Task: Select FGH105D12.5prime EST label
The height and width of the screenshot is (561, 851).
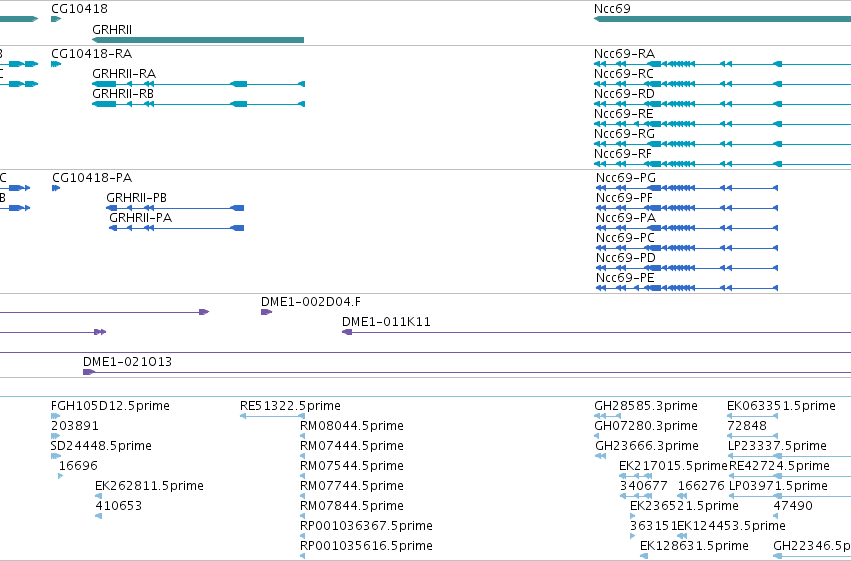Action: 110,406
